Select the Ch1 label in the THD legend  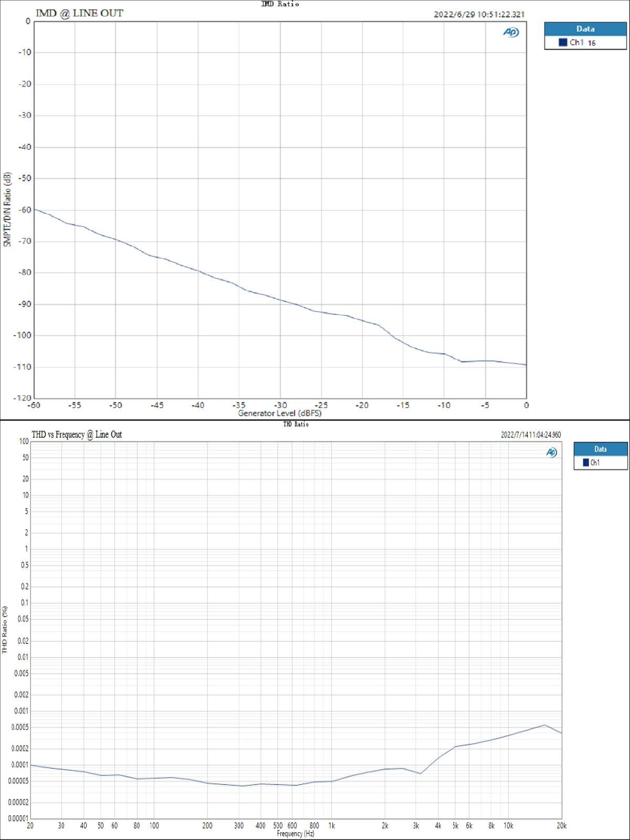[595, 463]
